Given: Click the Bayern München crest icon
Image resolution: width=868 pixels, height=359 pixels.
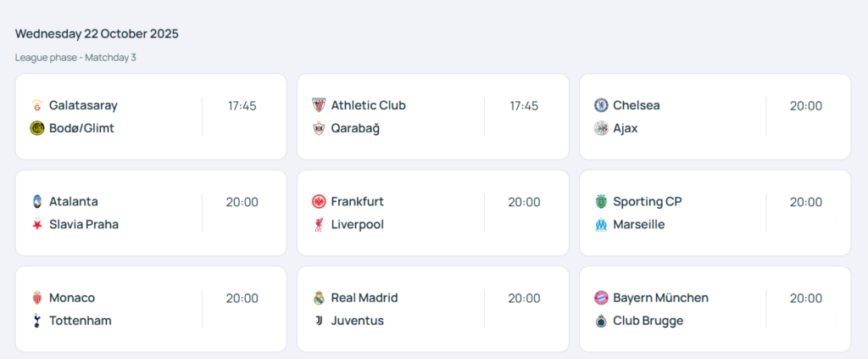Looking at the screenshot, I should tap(601, 298).
